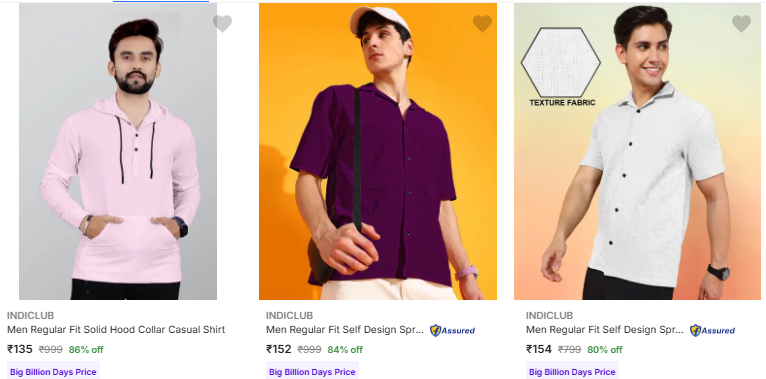Toggle wishlist heart on purple shirt
The height and width of the screenshot is (379, 766).
point(482,23)
